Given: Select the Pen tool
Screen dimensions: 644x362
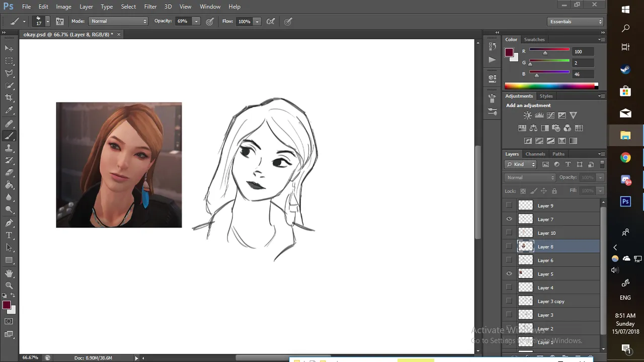Looking at the screenshot, I should 9,223.
